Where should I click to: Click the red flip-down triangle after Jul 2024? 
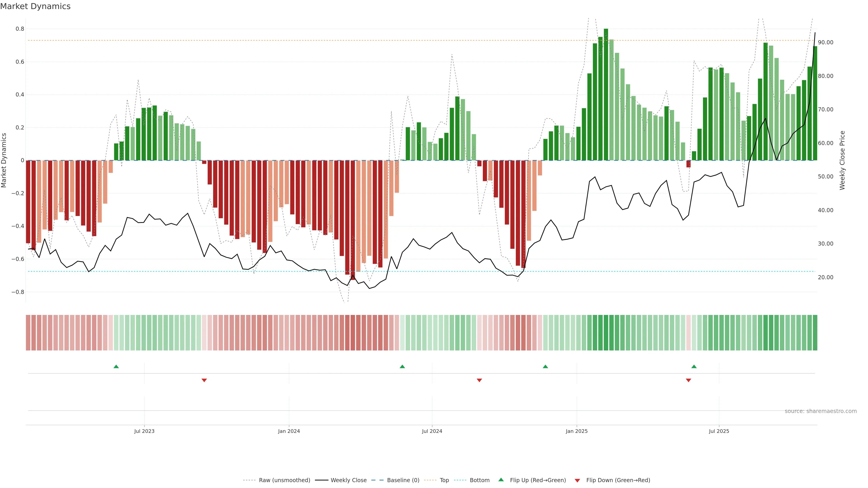[479, 380]
